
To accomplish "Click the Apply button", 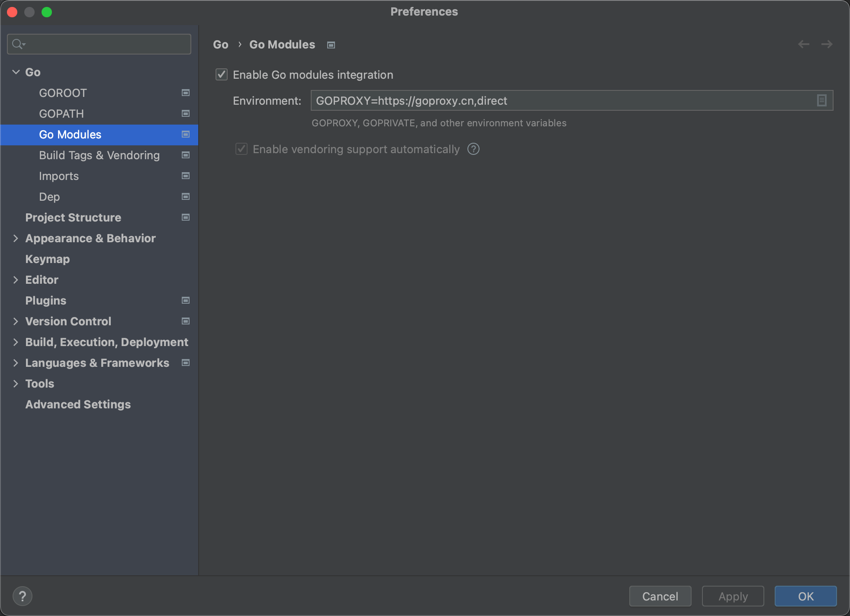I will pyautogui.click(x=733, y=596).
